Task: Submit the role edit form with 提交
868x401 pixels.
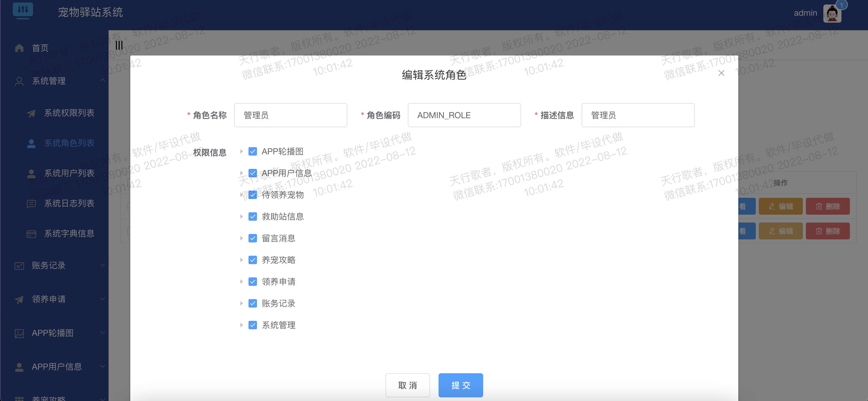Action: [461, 385]
